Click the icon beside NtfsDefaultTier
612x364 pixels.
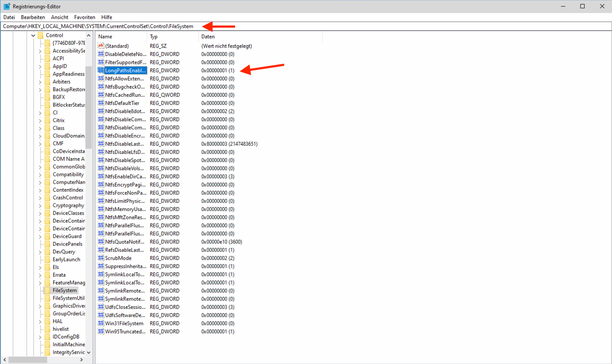pos(101,103)
